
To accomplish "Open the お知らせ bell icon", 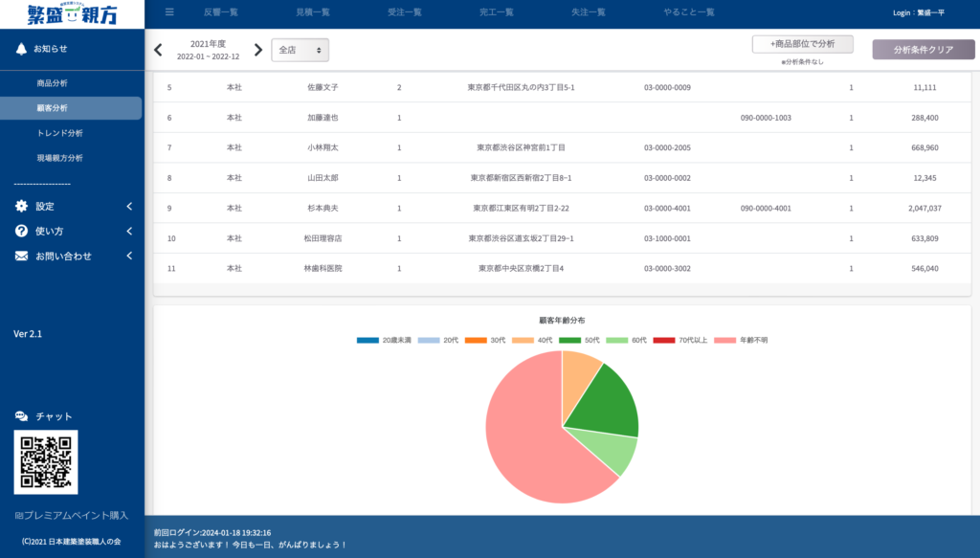I will point(21,49).
